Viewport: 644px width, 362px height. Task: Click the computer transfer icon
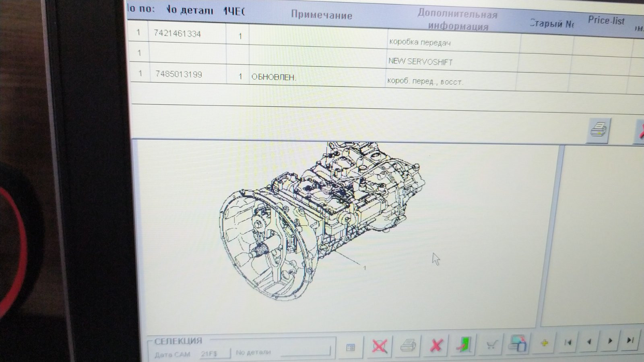tap(518, 344)
